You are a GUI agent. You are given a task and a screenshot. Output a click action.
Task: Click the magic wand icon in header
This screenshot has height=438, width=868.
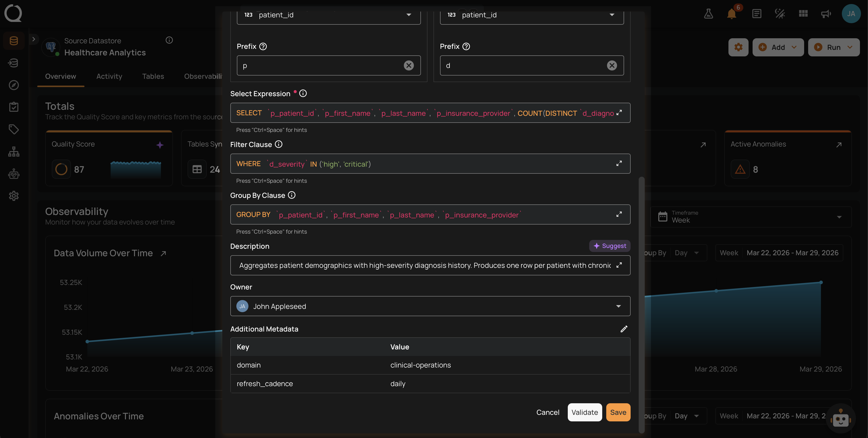(780, 14)
